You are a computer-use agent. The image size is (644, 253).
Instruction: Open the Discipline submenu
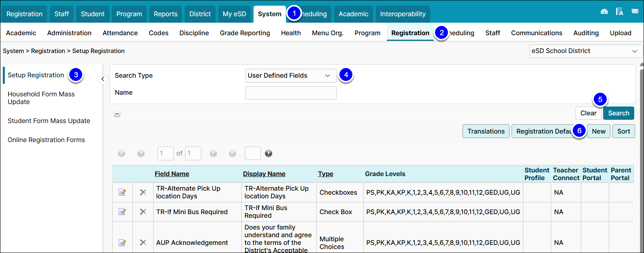tap(194, 33)
